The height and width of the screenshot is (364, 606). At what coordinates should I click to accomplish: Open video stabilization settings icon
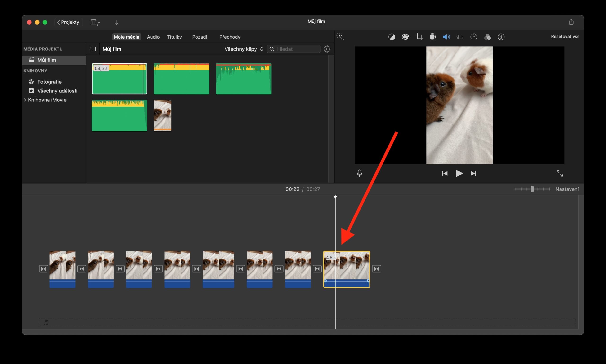[x=432, y=37]
